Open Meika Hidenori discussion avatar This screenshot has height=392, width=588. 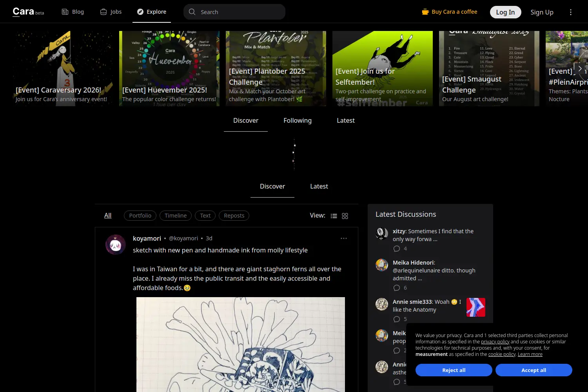tap(382, 265)
